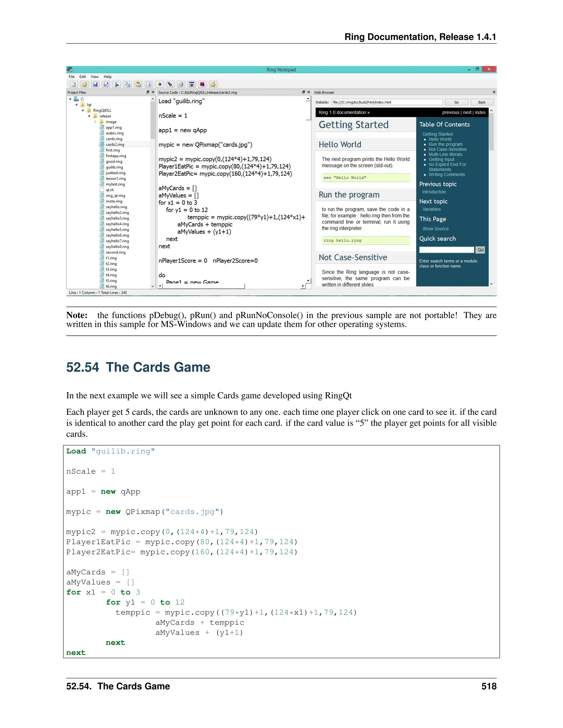
Task: Collapse the release folder in tree
Action: click(89, 116)
